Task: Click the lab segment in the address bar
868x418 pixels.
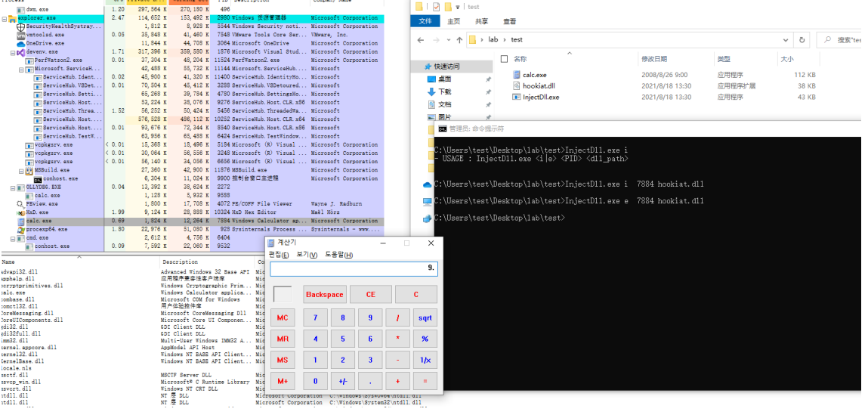Action: point(493,40)
